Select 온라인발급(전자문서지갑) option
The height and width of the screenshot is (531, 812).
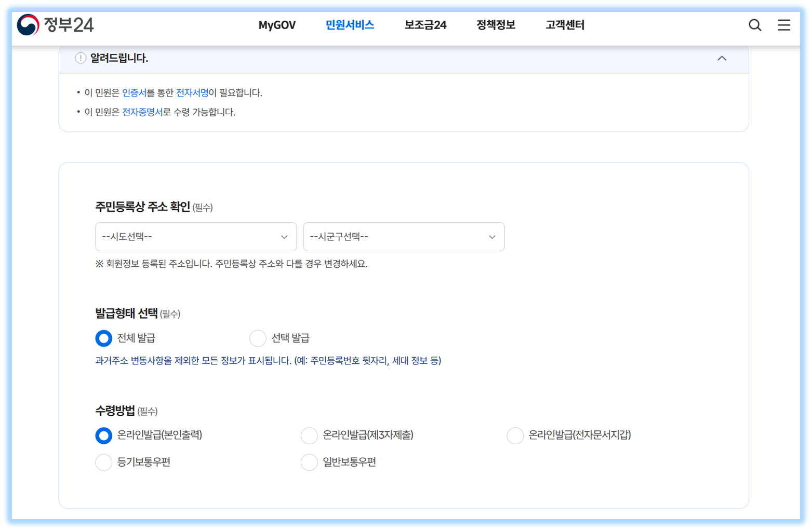(x=515, y=435)
